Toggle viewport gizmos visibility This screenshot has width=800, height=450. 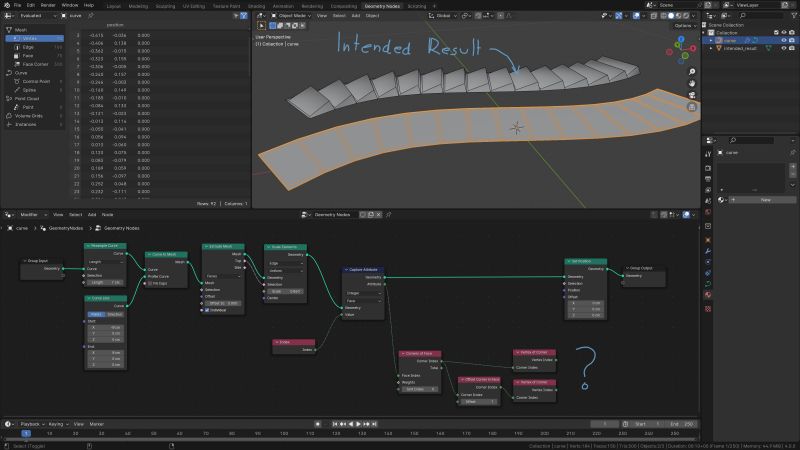coord(619,16)
